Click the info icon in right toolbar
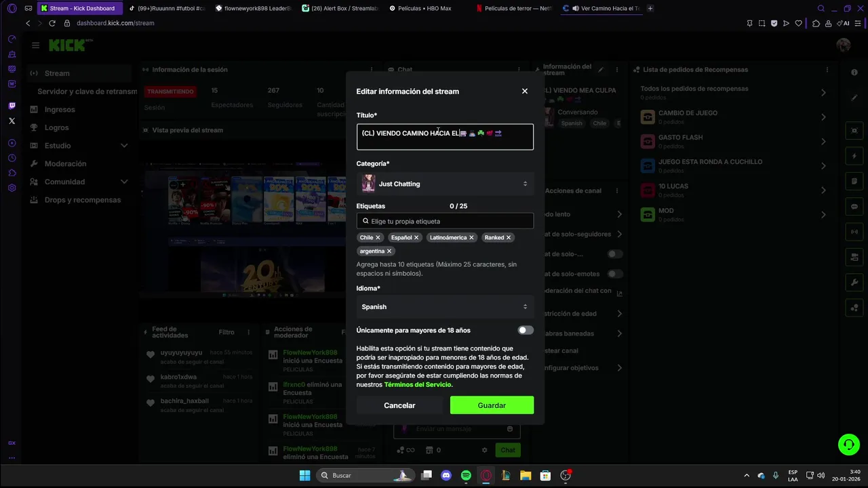 click(854, 73)
